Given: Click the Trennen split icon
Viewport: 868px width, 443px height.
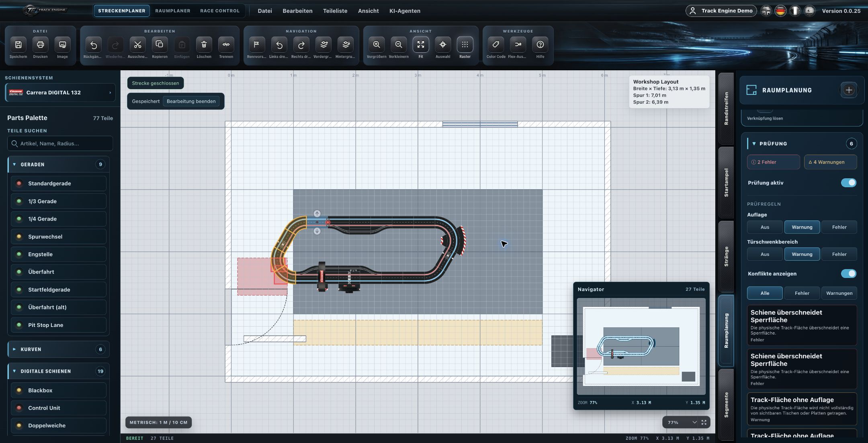Looking at the screenshot, I should pyautogui.click(x=226, y=45).
